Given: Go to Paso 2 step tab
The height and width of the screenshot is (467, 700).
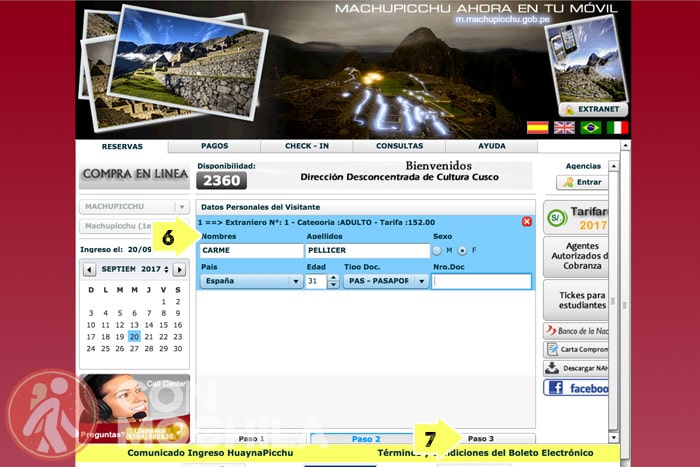Looking at the screenshot, I should pos(366,439).
